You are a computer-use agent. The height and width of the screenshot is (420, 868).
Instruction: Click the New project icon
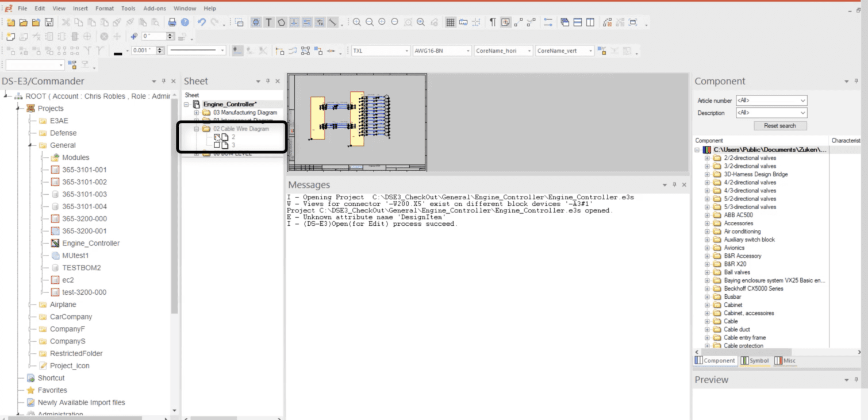pos(11,22)
